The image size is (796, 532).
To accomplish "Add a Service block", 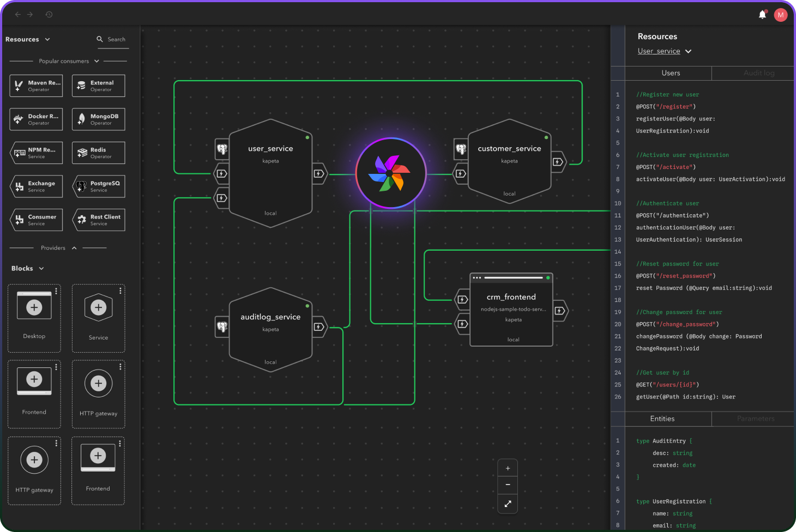I will [98, 318].
